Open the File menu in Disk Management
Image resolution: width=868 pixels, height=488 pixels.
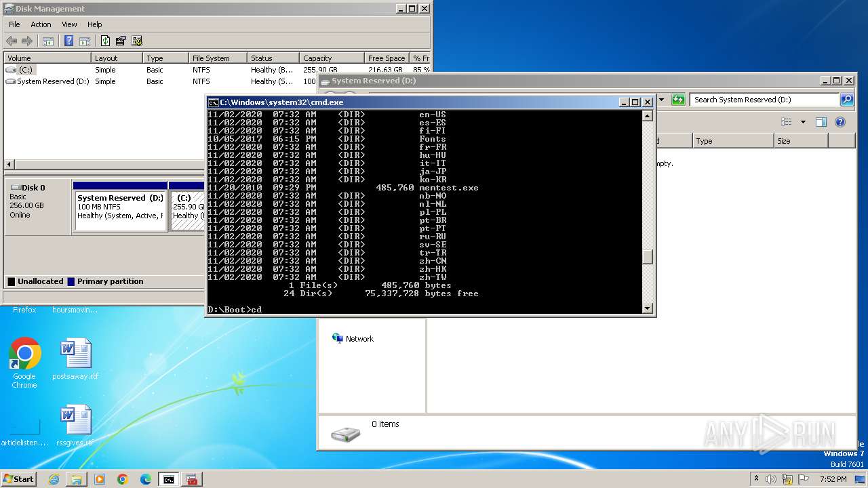(x=14, y=24)
